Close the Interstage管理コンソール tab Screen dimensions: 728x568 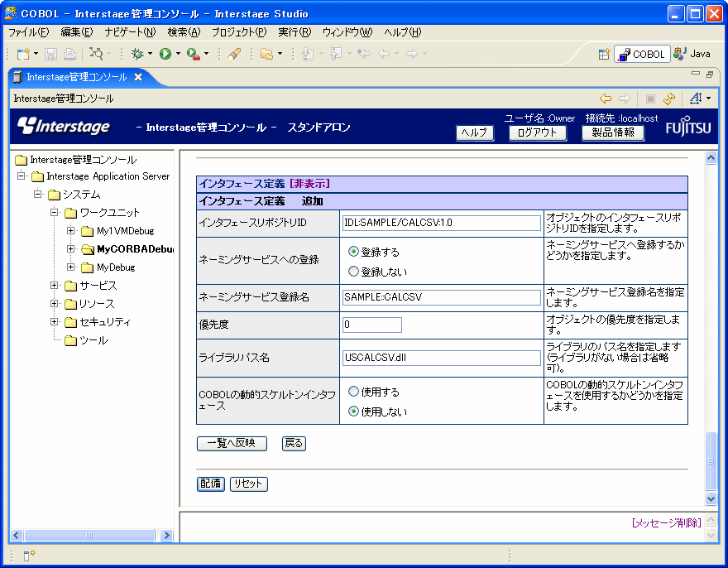tap(138, 77)
